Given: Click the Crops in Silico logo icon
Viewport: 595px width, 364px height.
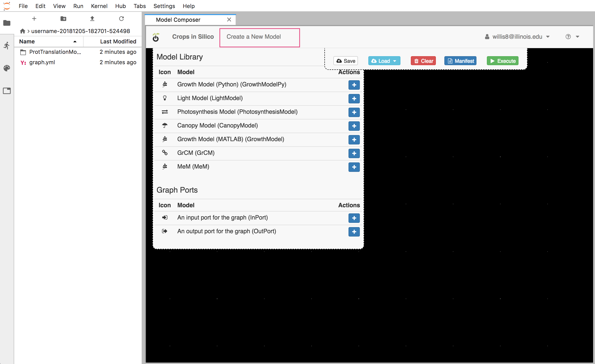Looking at the screenshot, I should (x=156, y=37).
